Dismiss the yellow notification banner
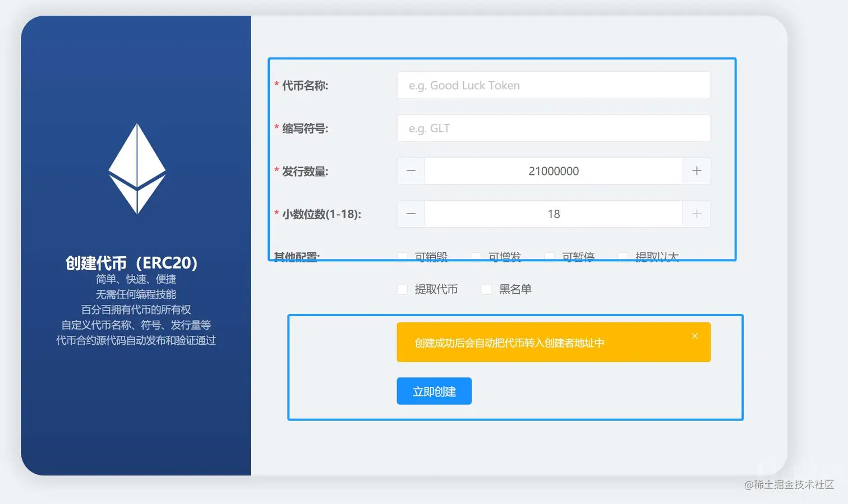Screen dimensions: 848x504 click(694, 335)
